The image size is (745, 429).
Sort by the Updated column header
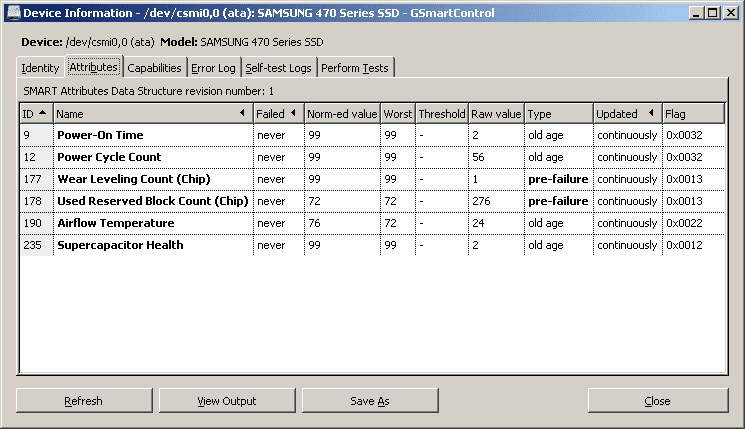628,114
